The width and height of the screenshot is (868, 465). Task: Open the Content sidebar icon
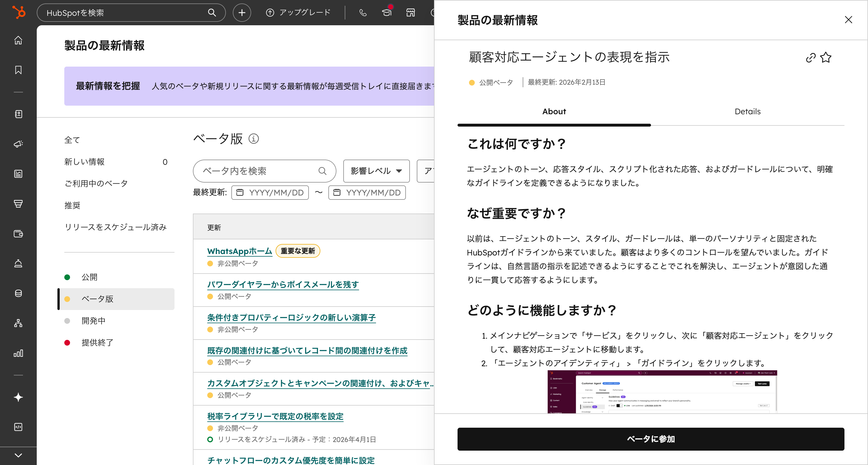(18, 174)
